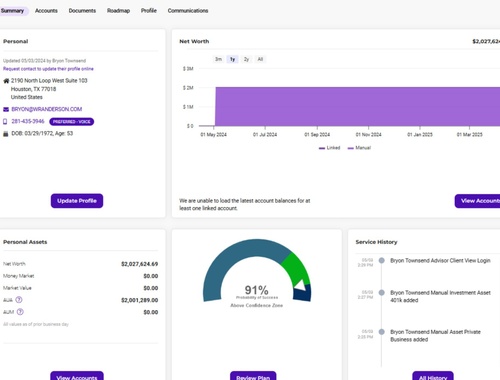Click the Money Market row label

click(x=19, y=276)
